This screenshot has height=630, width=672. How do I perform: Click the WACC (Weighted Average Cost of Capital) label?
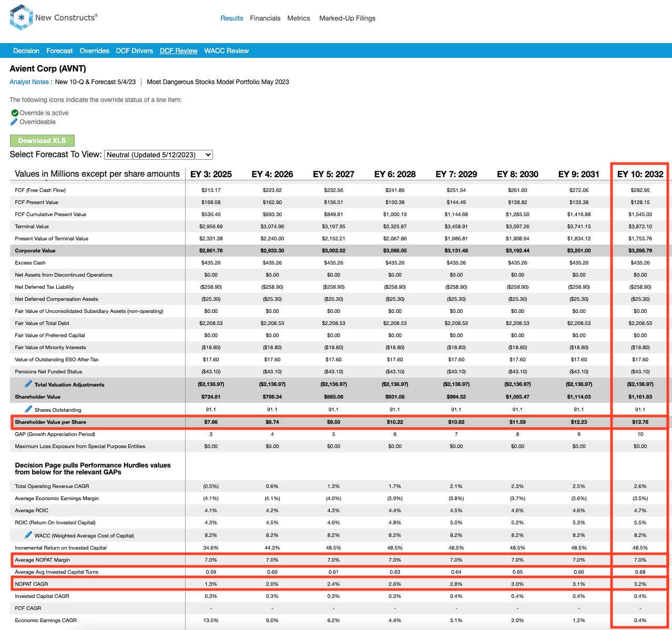84,536
